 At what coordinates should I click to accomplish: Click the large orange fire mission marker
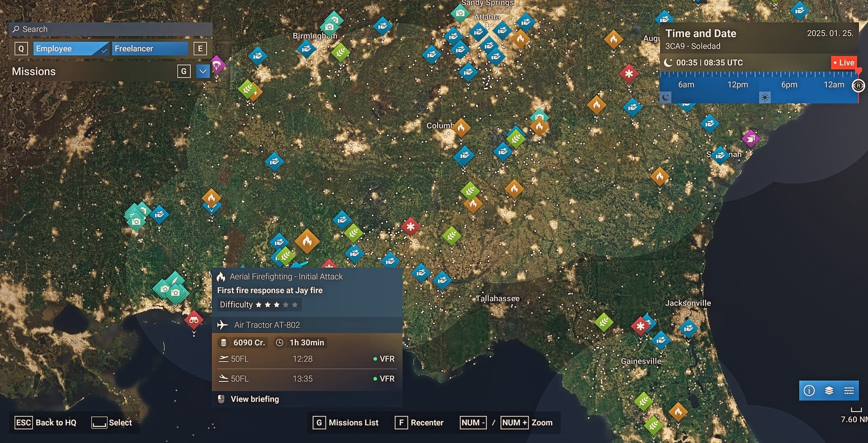click(x=307, y=241)
